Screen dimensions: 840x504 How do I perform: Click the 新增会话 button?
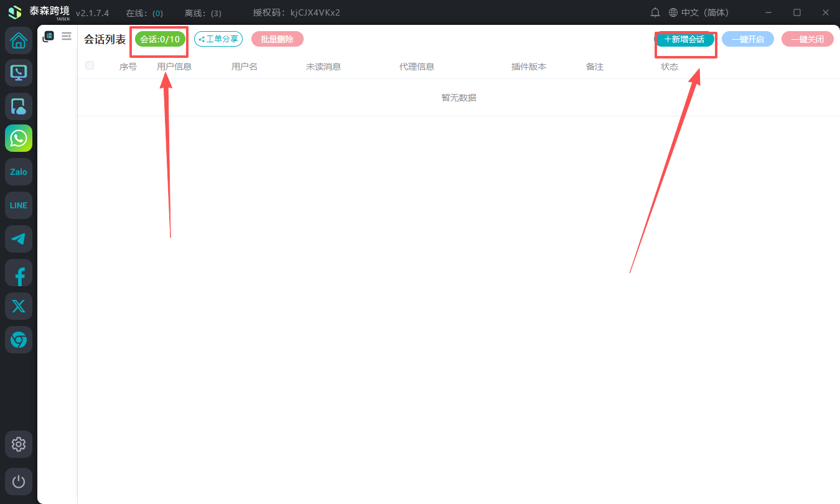coord(684,39)
